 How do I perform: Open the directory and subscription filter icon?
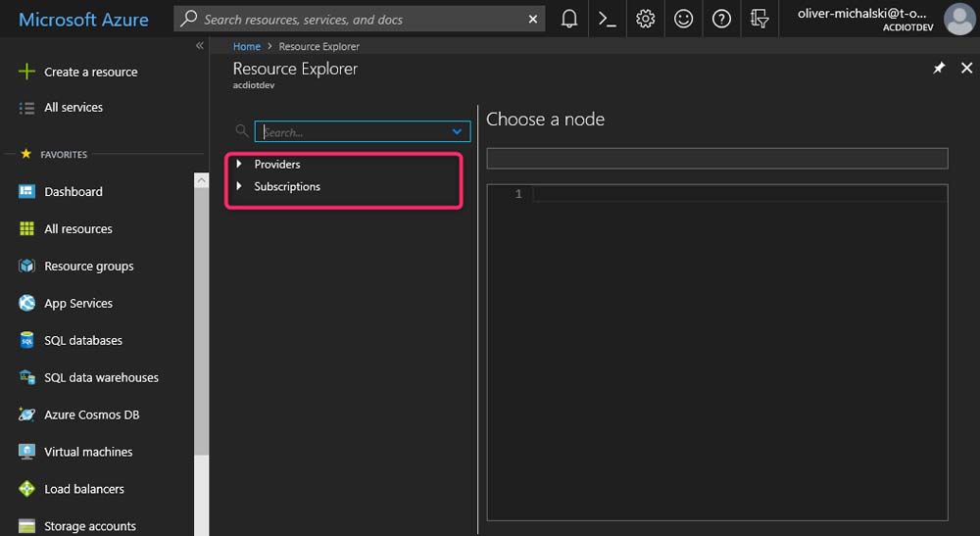(x=759, y=19)
